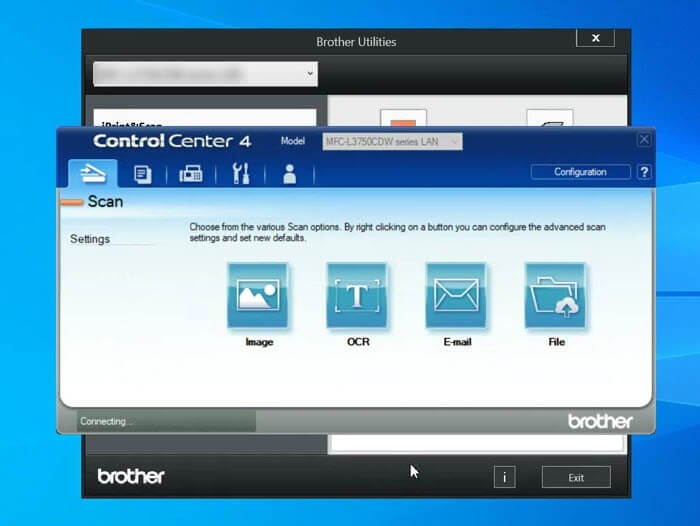Click the Image label under the icon
This screenshot has height=526, width=700.
(x=259, y=342)
